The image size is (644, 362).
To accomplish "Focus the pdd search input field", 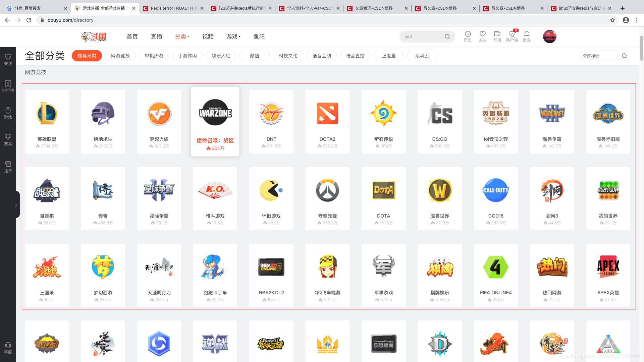I will 423,37.
